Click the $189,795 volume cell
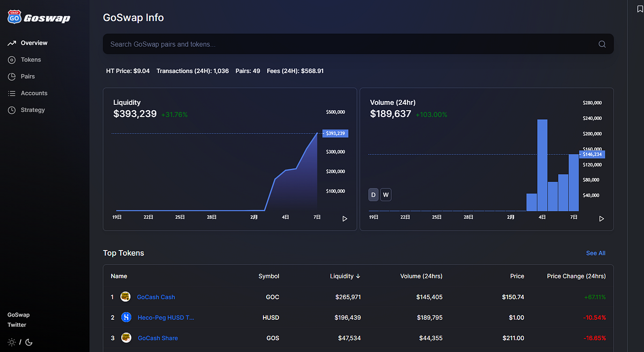This screenshot has width=644, height=352. [x=430, y=318]
